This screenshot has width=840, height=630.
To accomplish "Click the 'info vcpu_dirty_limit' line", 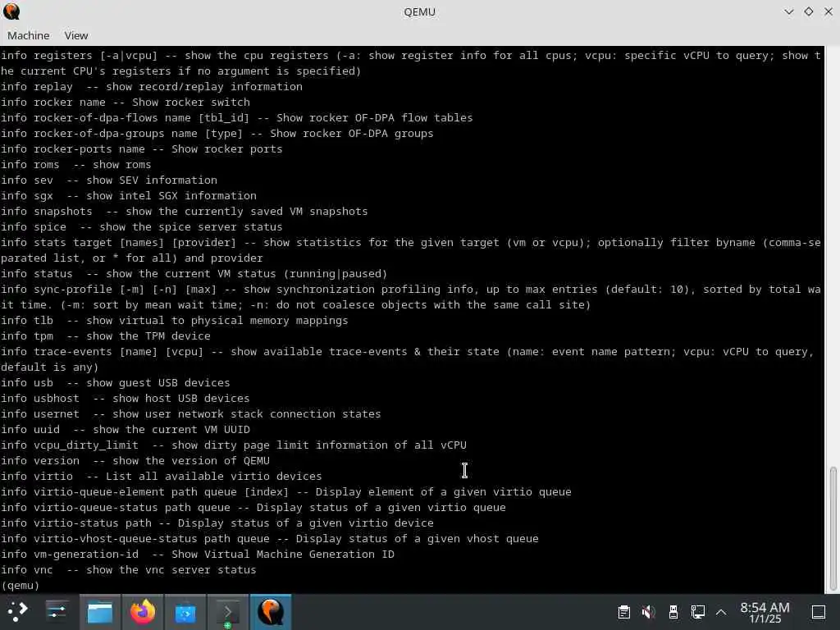I will pyautogui.click(x=234, y=445).
